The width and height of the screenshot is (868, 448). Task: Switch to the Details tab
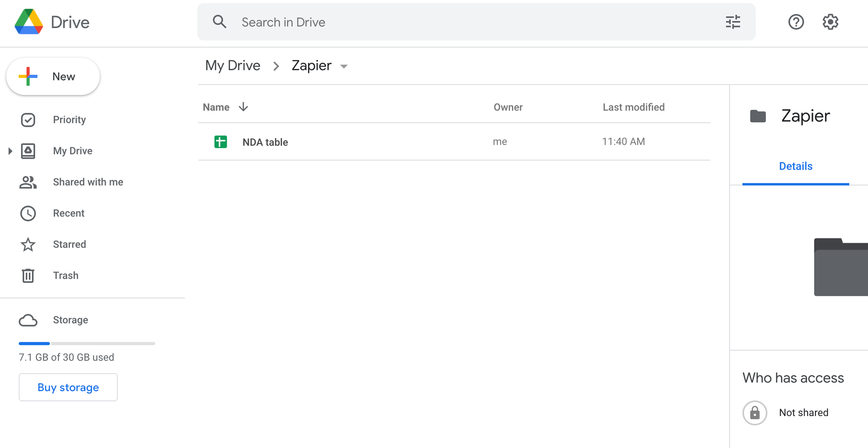pos(795,166)
